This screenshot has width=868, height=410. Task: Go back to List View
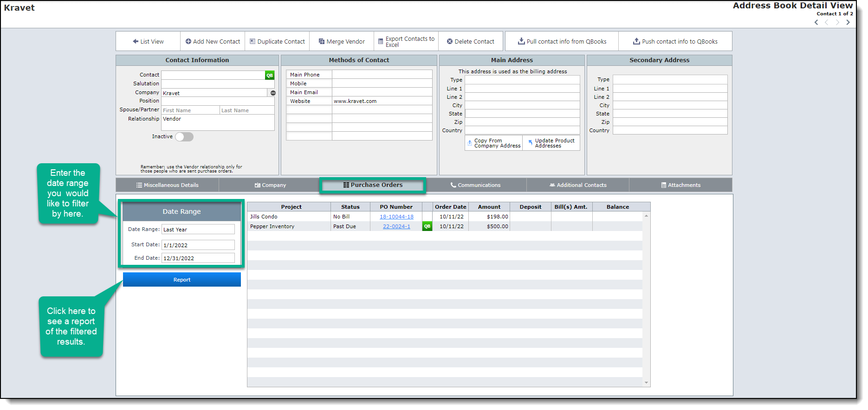click(148, 41)
